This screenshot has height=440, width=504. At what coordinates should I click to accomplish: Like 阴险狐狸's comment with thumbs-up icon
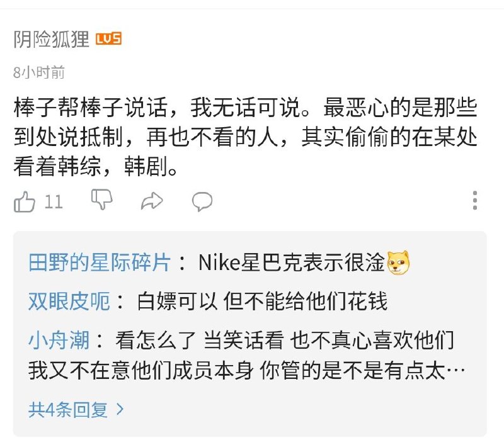pos(26,201)
